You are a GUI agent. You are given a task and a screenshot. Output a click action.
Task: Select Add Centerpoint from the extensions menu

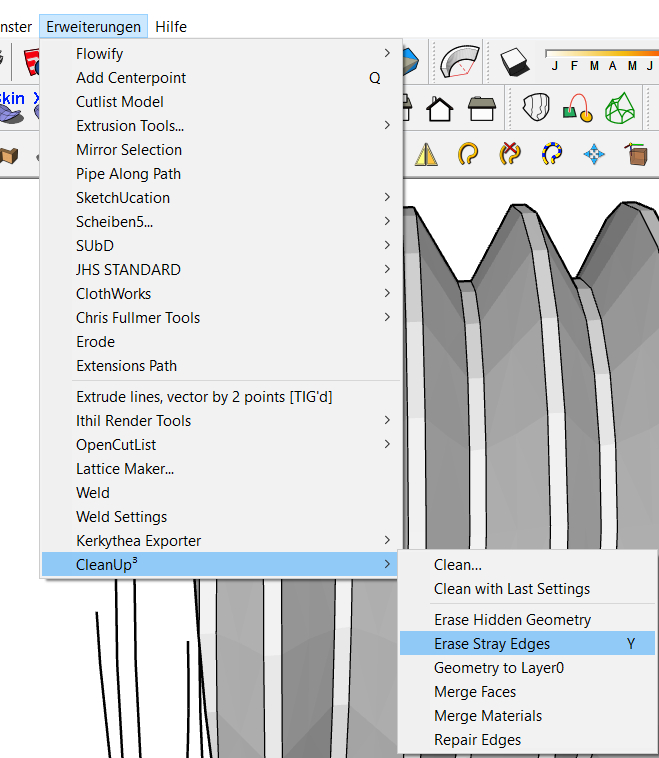tap(131, 78)
